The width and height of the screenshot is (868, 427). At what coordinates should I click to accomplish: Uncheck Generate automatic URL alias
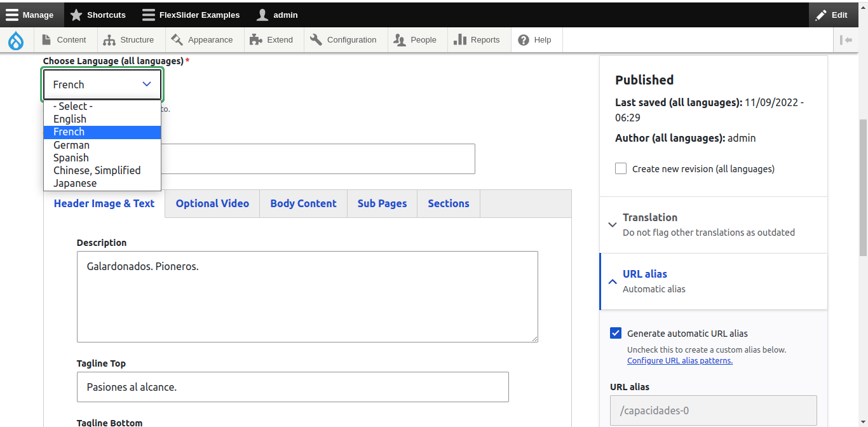click(x=616, y=334)
